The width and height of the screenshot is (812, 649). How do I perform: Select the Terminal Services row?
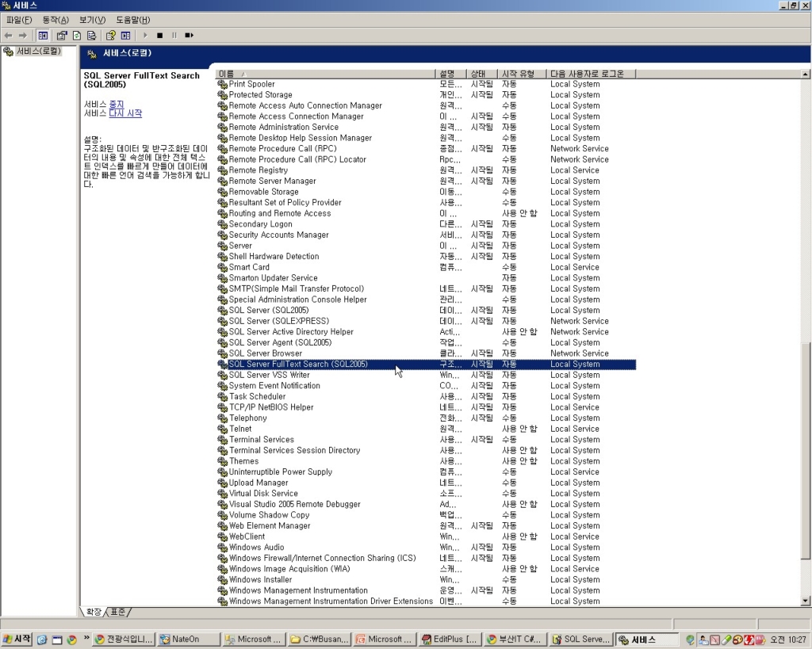(426, 439)
